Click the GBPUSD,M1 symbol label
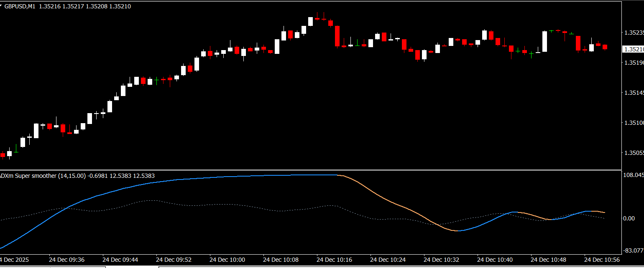The height and width of the screenshot is (268, 644). point(19,6)
